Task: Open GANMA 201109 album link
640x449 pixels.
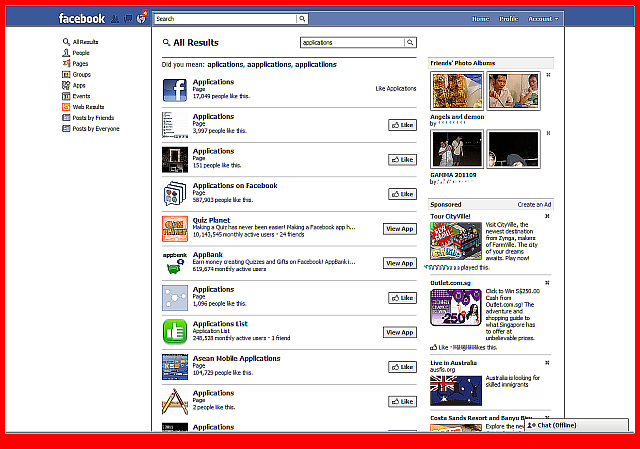Action: tap(453, 175)
